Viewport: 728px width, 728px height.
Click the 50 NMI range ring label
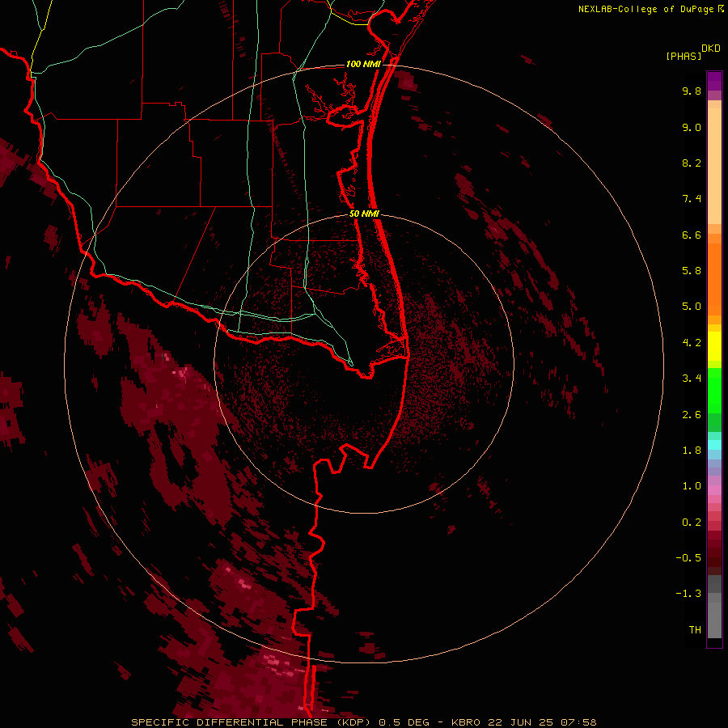pyautogui.click(x=364, y=214)
